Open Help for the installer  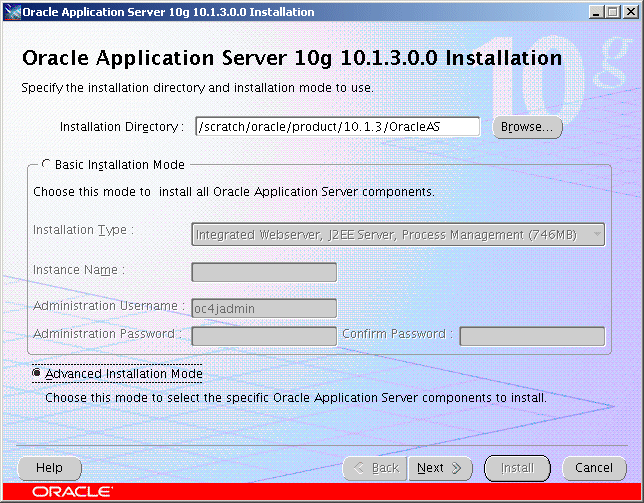tap(49, 468)
